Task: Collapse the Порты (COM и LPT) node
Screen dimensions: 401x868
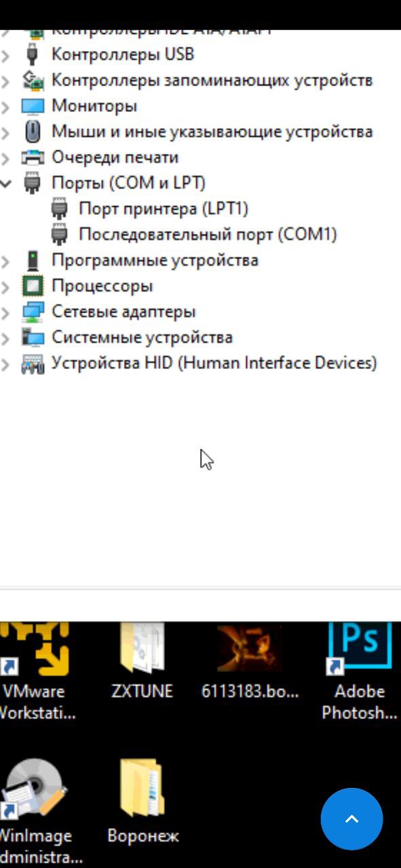Action: point(6,183)
